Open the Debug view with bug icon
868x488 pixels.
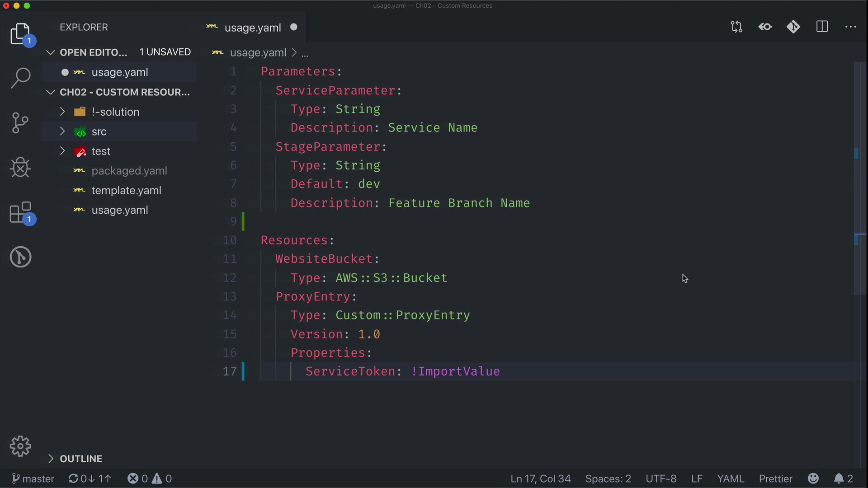pos(20,168)
